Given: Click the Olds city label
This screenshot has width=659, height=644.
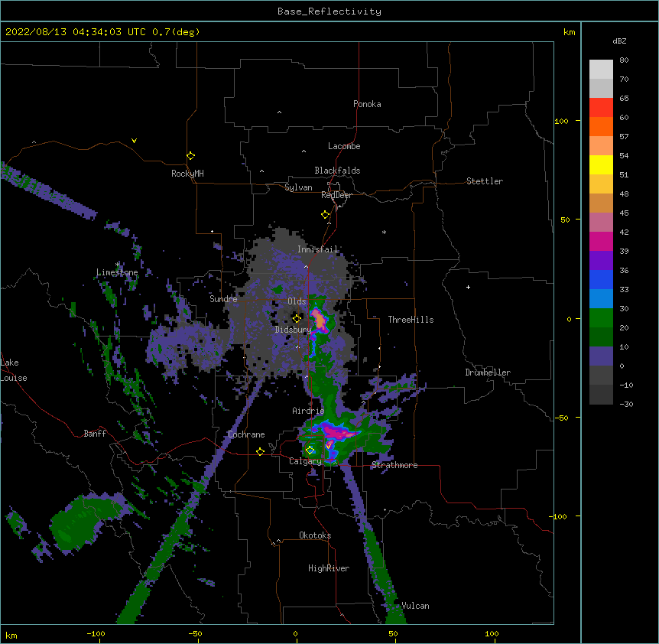Looking at the screenshot, I should [x=297, y=301].
